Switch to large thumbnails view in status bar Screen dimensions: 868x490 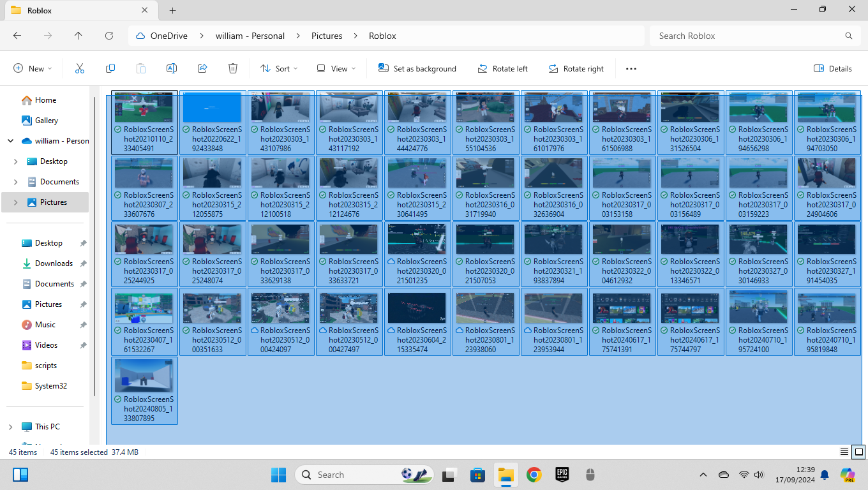[x=859, y=452]
